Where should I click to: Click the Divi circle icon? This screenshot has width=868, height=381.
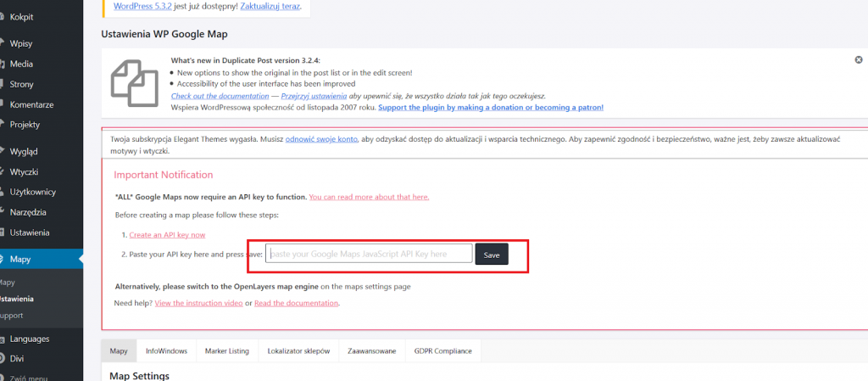click(3, 358)
